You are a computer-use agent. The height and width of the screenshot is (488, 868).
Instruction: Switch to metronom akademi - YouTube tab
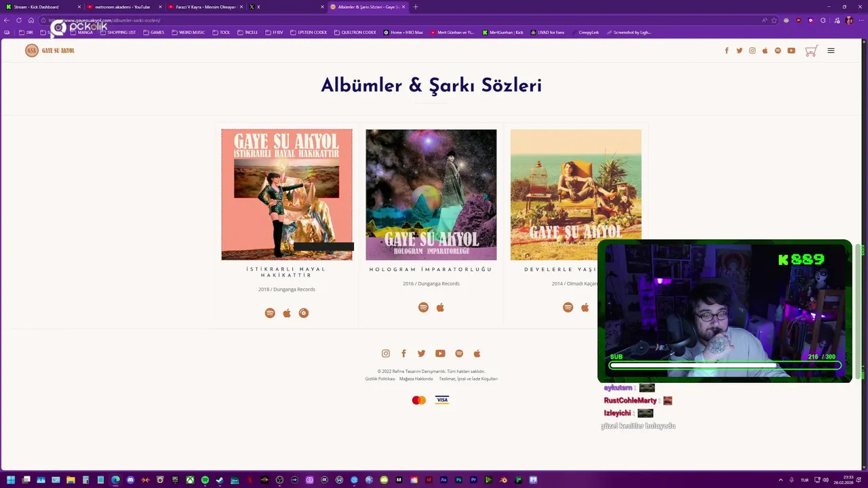click(x=123, y=7)
